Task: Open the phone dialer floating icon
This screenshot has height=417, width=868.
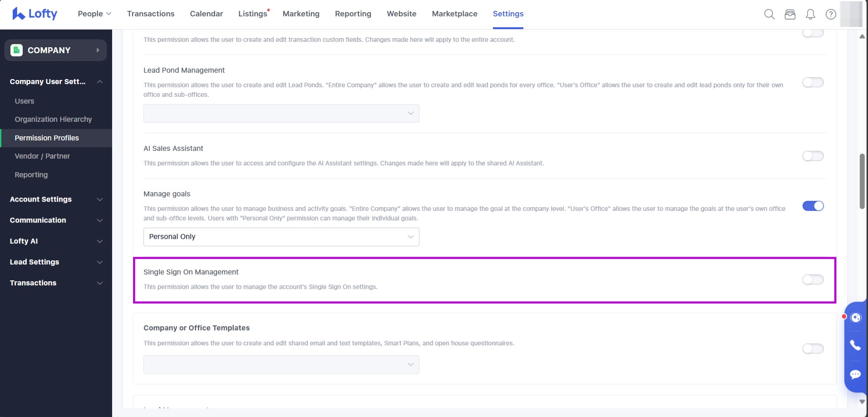Action: pos(855,345)
